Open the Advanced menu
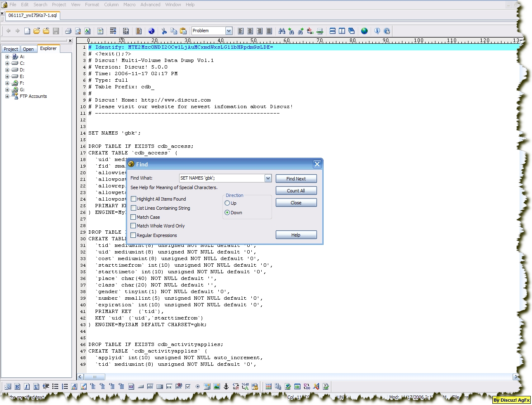 pos(150,5)
